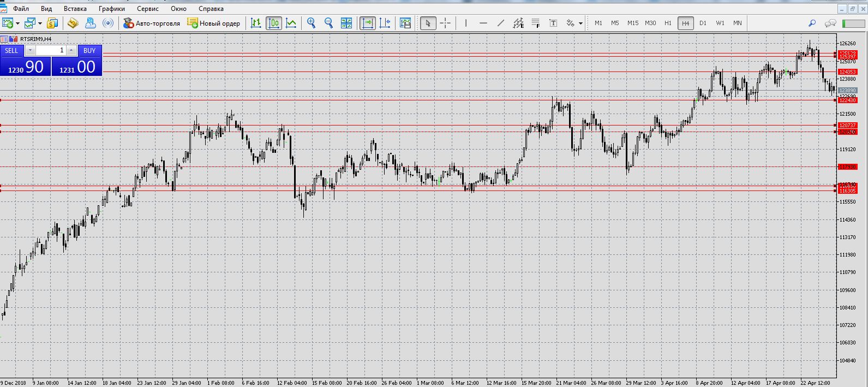The height and width of the screenshot is (387, 868).
Task: Zoom out the chart
Action: pos(328,23)
